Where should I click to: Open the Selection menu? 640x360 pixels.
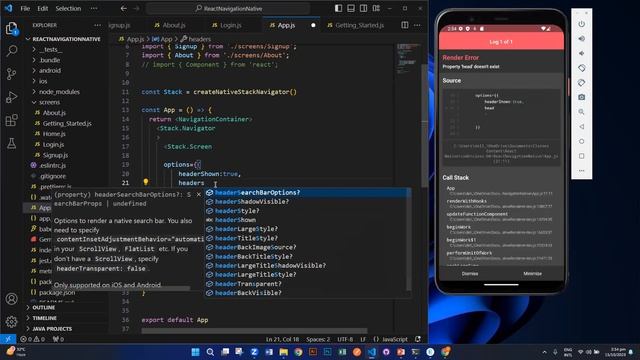68,8
